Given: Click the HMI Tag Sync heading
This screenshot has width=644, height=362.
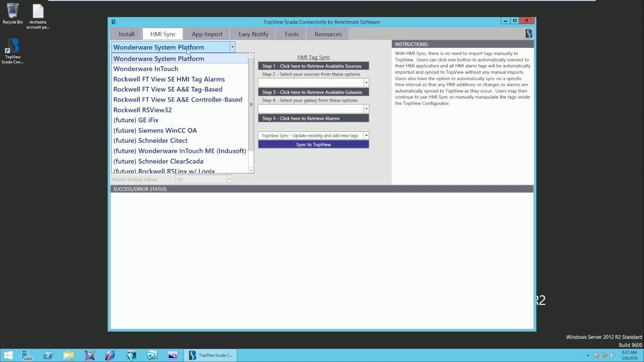Looking at the screenshot, I should coord(313,57).
